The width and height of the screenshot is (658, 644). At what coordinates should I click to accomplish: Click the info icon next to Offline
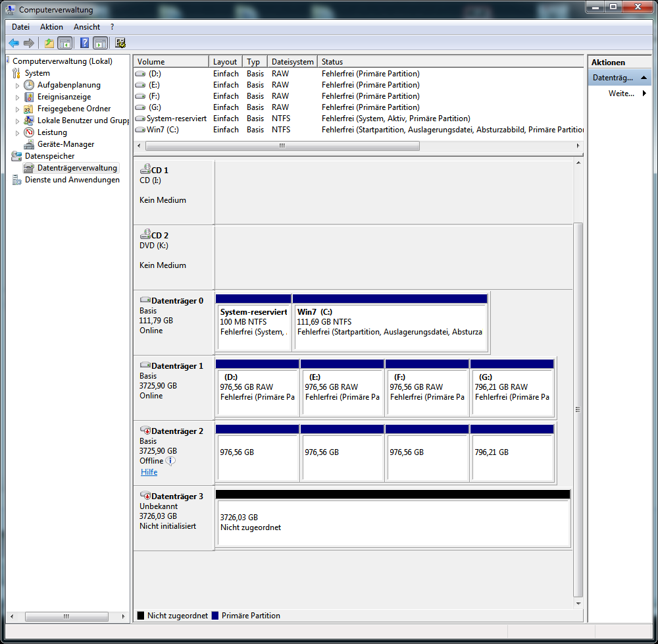pos(170,461)
